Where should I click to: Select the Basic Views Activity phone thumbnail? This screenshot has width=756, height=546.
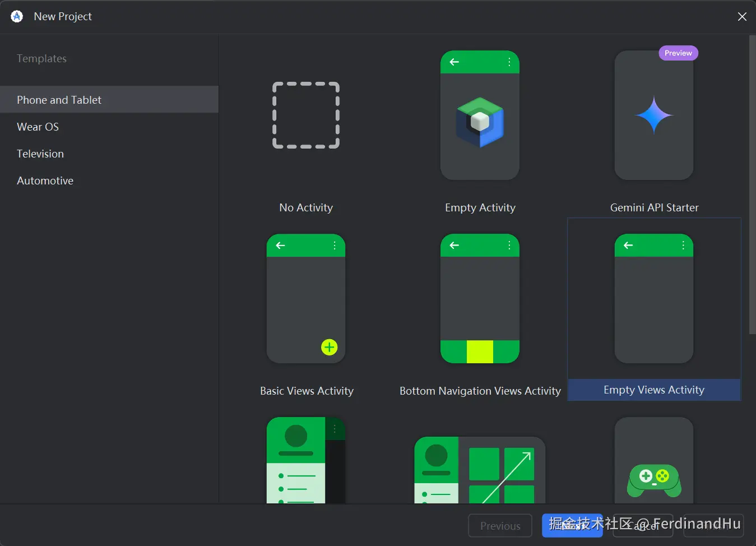tap(306, 299)
